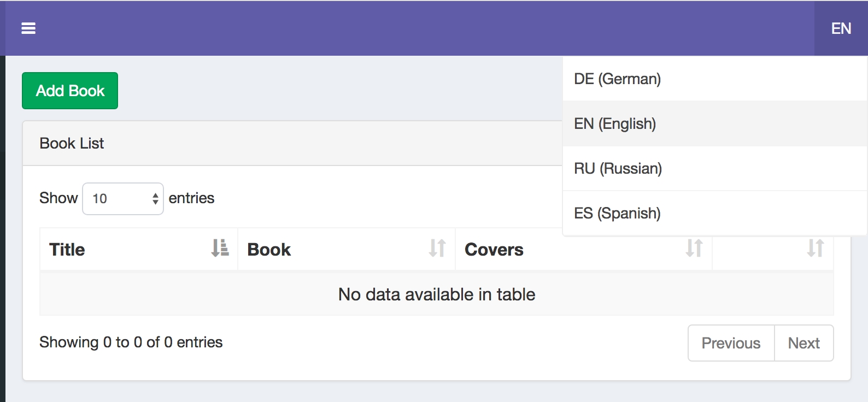Sort by Covers column header
The height and width of the screenshot is (402, 868).
(494, 250)
